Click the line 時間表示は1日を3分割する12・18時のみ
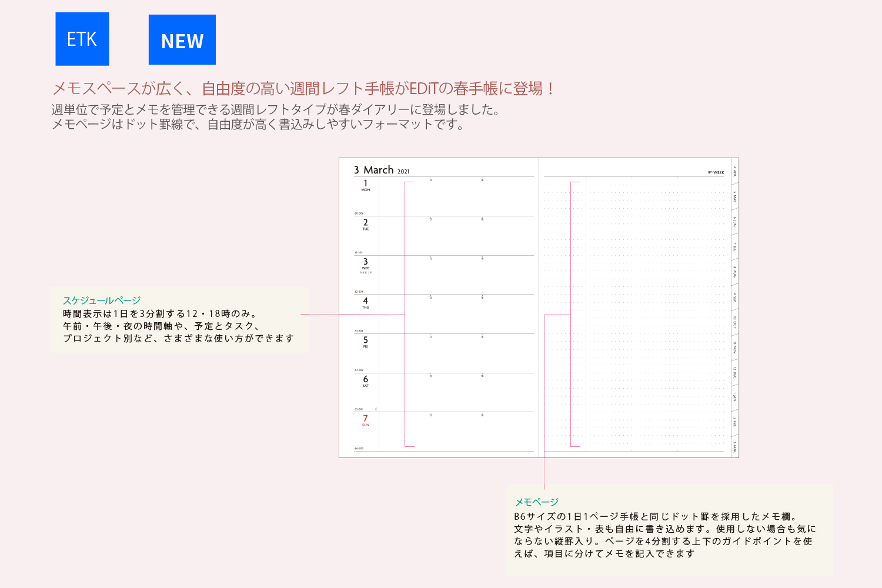882x588 pixels. pyautogui.click(x=159, y=313)
